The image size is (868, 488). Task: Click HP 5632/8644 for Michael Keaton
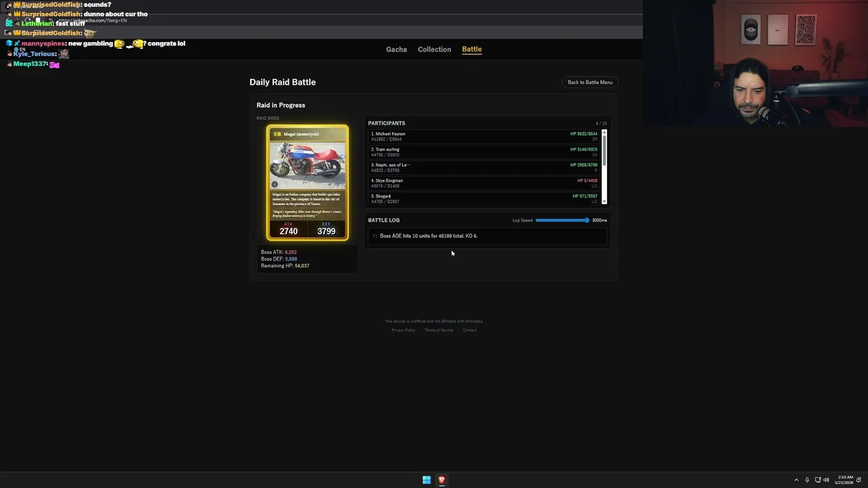click(584, 134)
